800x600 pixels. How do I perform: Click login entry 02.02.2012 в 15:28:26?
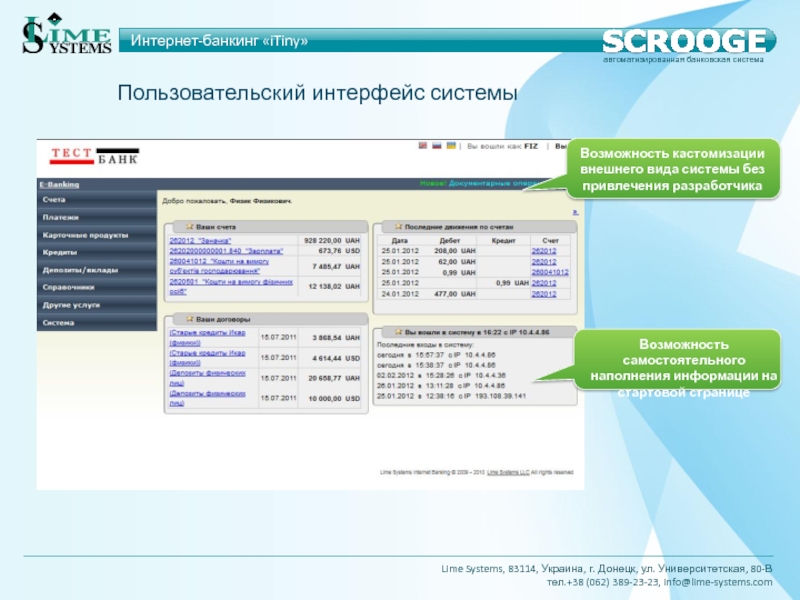(x=441, y=376)
